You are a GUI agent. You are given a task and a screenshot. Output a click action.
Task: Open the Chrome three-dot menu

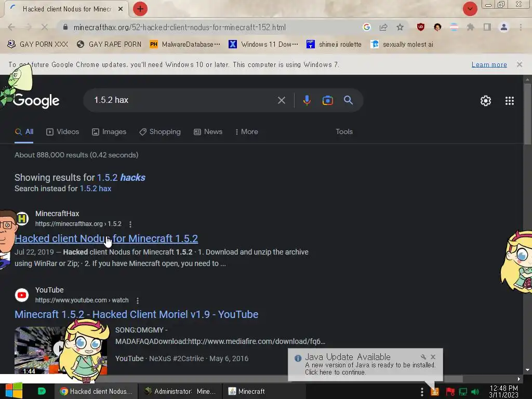click(x=521, y=27)
